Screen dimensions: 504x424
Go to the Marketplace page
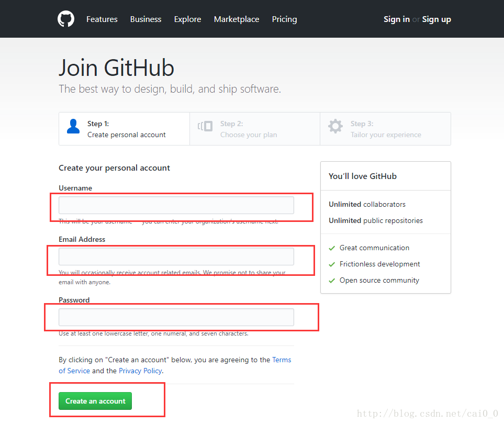click(236, 19)
